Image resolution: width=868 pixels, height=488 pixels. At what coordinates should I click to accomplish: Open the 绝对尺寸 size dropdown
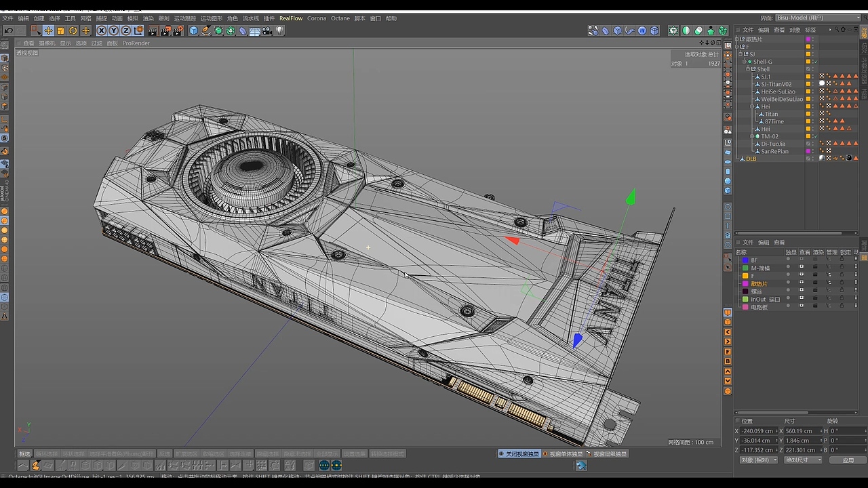point(803,460)
